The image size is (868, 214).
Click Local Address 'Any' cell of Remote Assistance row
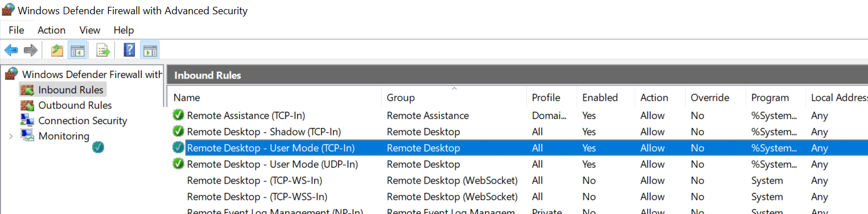819,116
